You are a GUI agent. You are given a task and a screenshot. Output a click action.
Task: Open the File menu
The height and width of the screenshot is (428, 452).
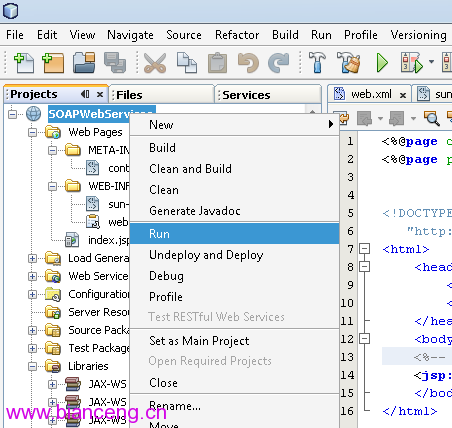(x=15, y=35)
